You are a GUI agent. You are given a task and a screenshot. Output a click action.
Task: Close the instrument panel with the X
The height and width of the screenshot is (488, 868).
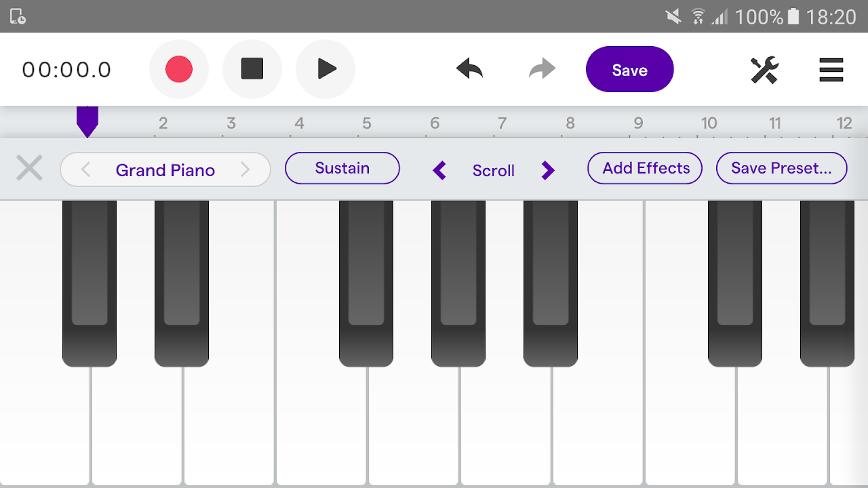29,168
